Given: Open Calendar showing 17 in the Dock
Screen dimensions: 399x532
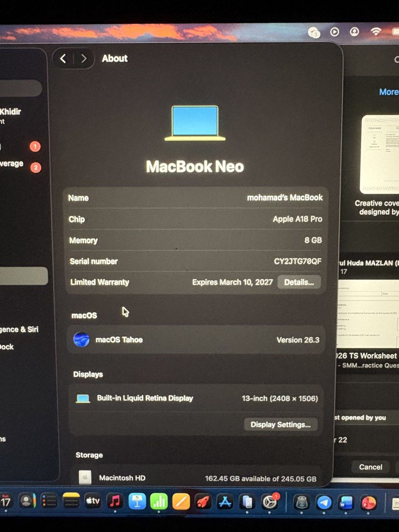Looking at the screenshot, I should pos(6,501).
